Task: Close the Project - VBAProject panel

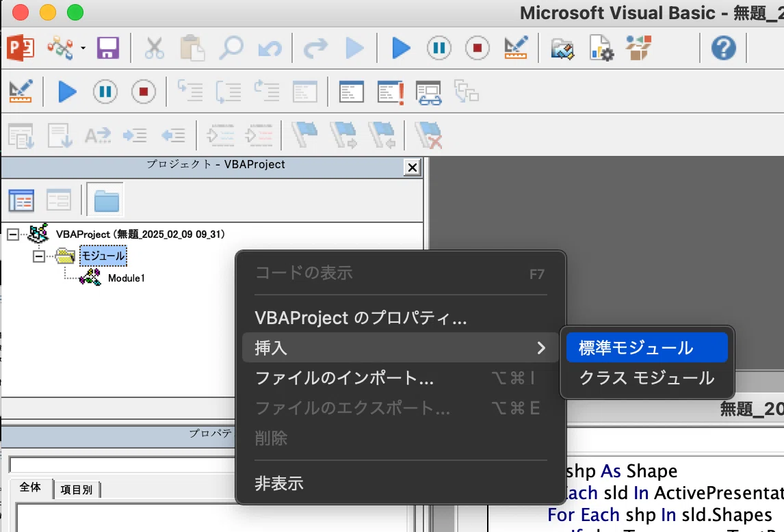Action: click(x=412, y=168)
